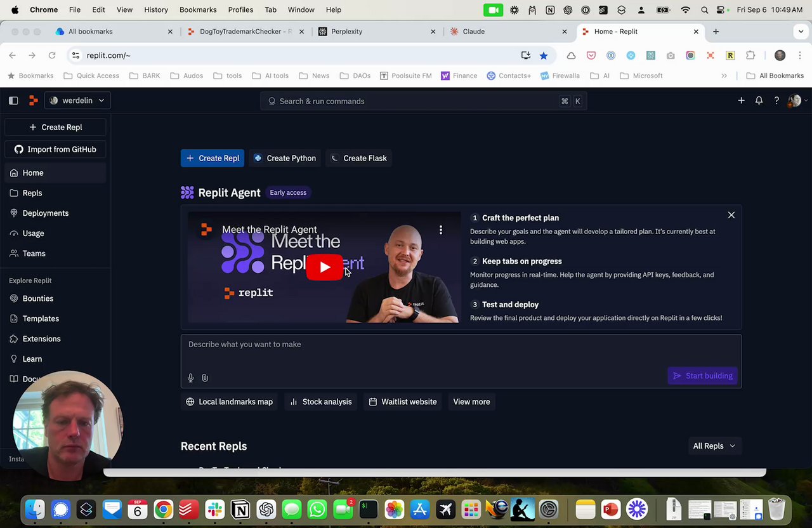812x528 pixels.
Task: Toggle the Replit sidebar panel icon
Action: (x=13, y=100)
